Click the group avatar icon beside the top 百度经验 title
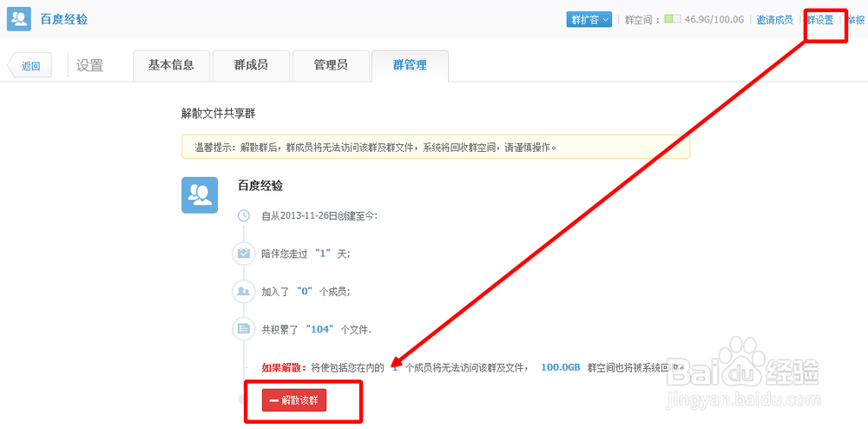 click(18, 19)
